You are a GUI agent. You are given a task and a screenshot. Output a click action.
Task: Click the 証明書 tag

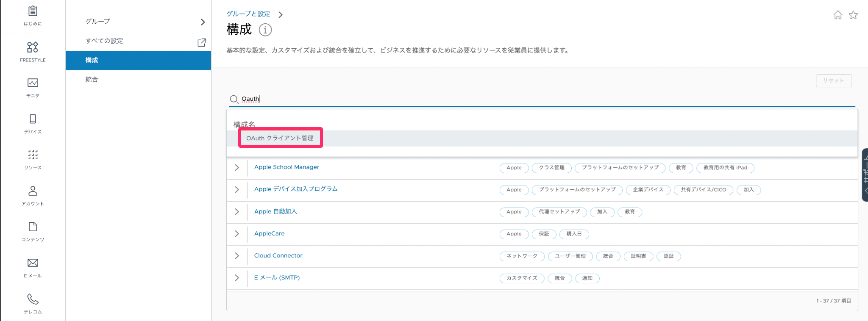click(638, 256)
